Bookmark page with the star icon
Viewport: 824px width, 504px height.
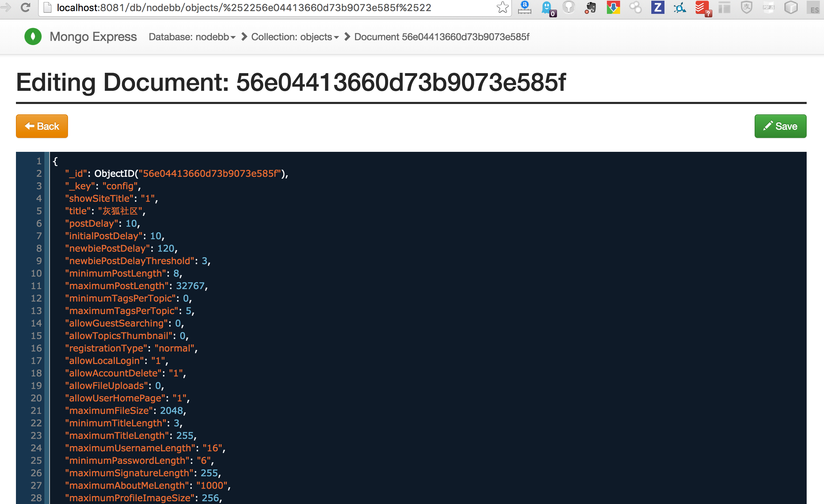pyautogui.click(x=502, y=8)
